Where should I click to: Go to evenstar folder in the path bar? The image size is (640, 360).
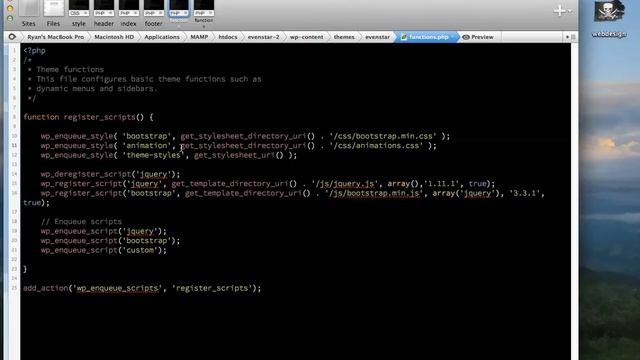377,37
